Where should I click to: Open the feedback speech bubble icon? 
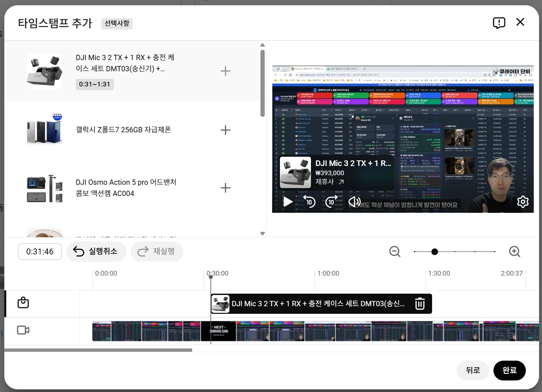pos(499,23)
